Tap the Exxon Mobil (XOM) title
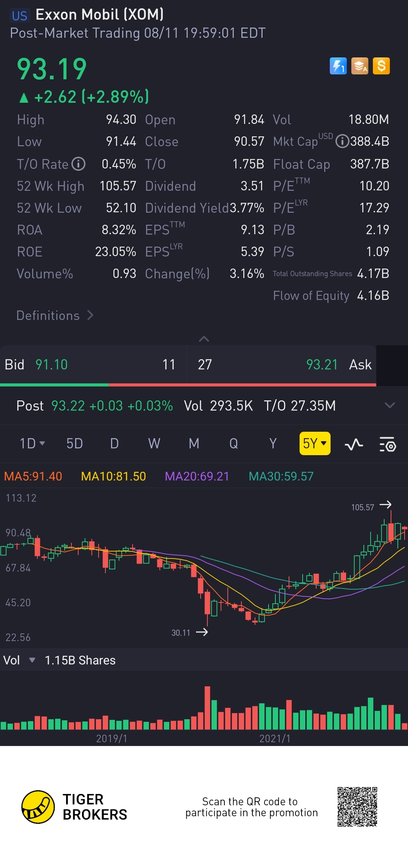Screen dimensions: 408x868 click(x=99, y=15)
